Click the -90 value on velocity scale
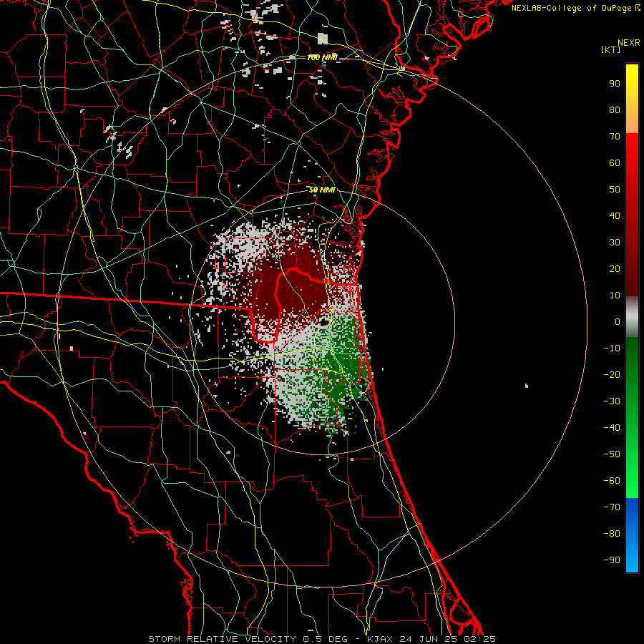 tap(612, 560)
